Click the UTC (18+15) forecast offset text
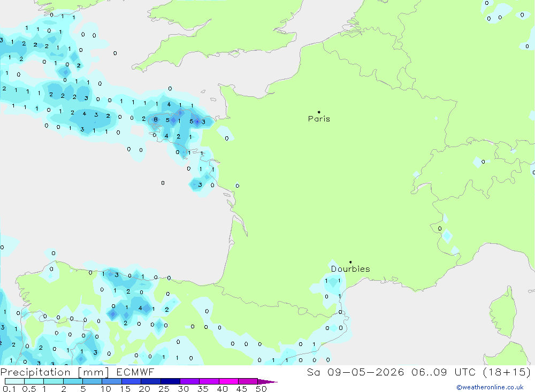Screen dimensions: 535x392 pyautogui.click(x=493, y=372)
